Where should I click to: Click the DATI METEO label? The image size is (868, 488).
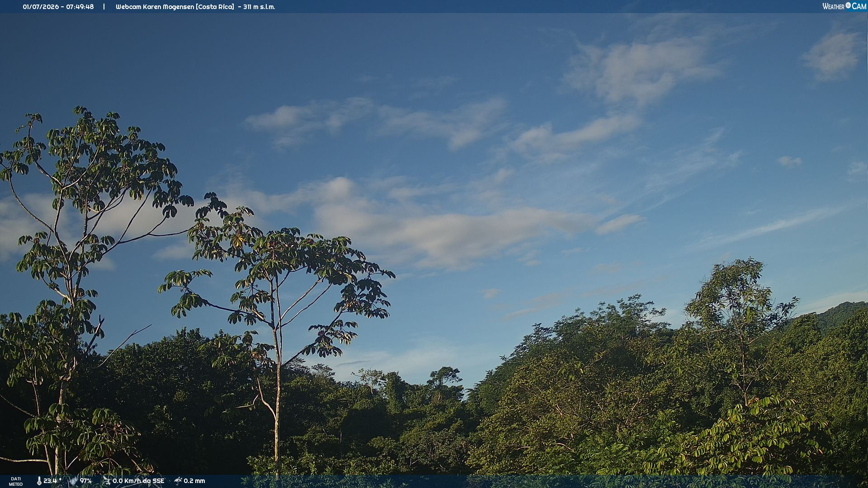coord(16,482)
